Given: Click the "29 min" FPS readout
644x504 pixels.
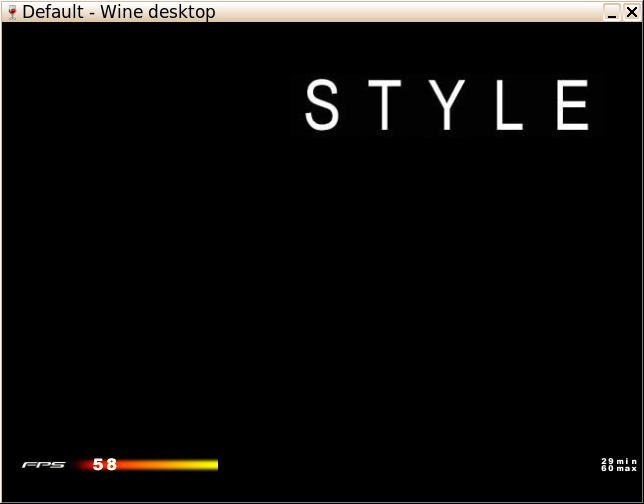Looking at the screenshot, I should point(619,461).
